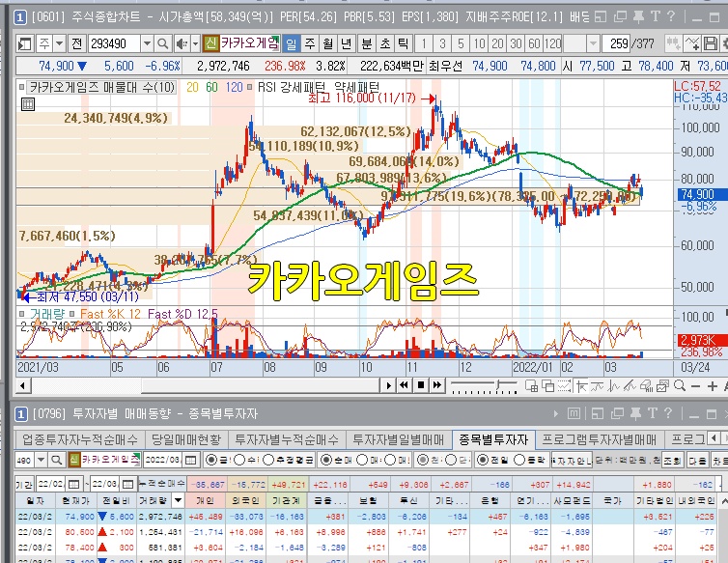Click the T font icon in chart title bar

tap(656, 17)
